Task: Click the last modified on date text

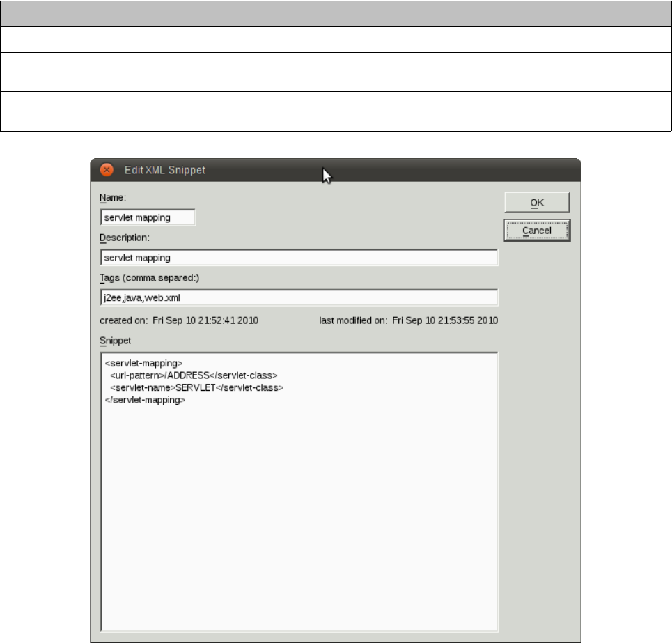Action: [x=409, y=320]
